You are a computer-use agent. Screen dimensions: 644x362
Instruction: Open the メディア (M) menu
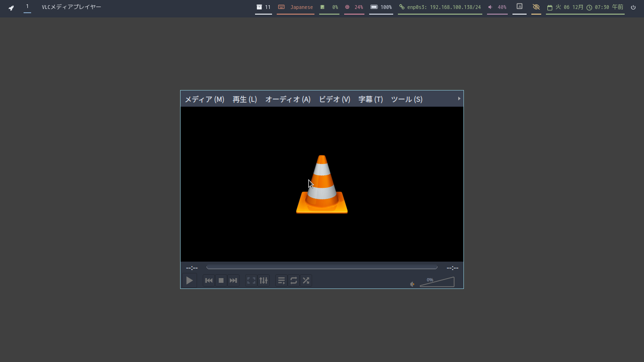coord(204,99)
